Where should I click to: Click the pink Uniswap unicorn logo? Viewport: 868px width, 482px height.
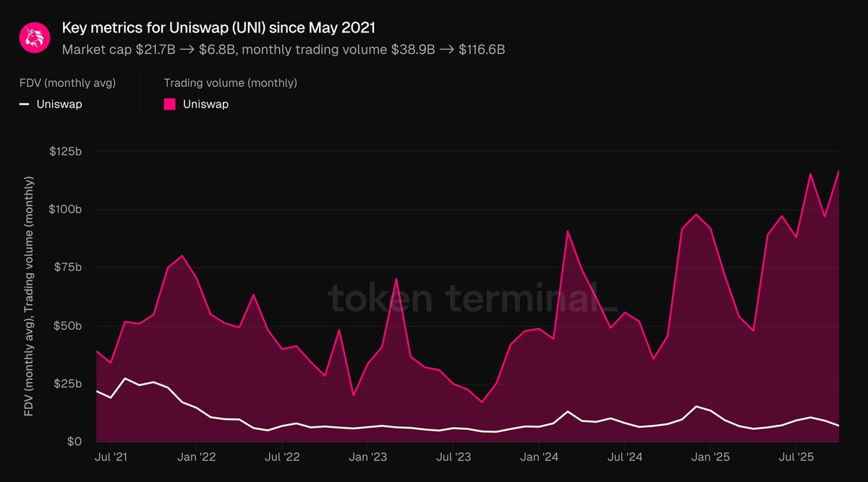35,37
